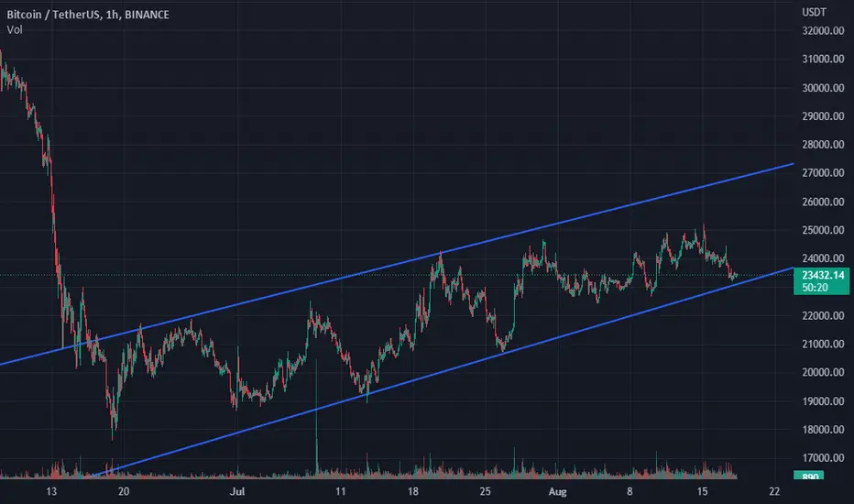The height and width of the screenshot is (504, 854).
Task: Click the 32000.00 price axis label
Action: coord(823,30)
